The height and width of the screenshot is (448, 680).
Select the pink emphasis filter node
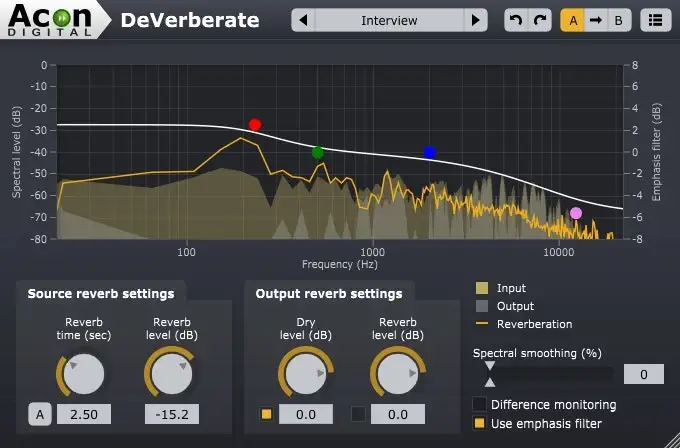click(x=576, y=213)
